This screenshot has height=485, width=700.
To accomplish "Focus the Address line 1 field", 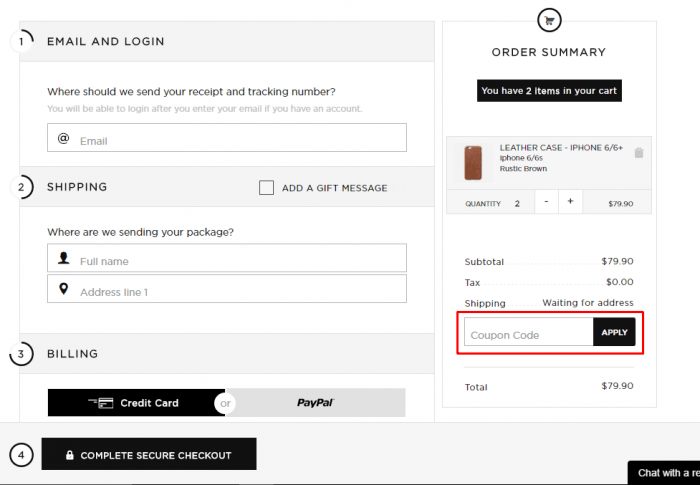I will coord(227,288).
